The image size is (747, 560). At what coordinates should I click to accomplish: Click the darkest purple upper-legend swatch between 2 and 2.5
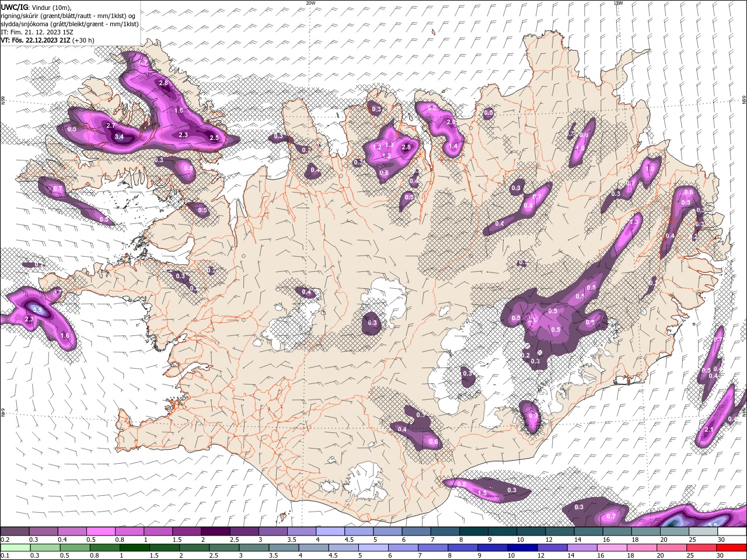tap(215, 531)
